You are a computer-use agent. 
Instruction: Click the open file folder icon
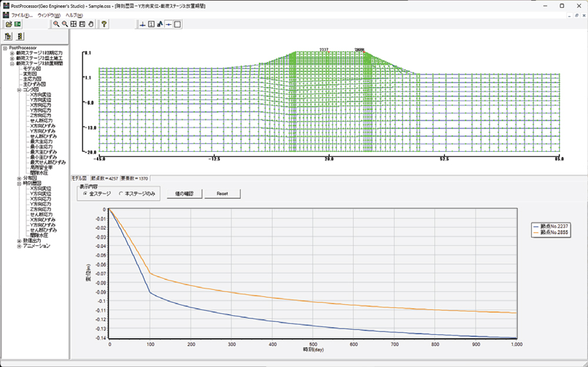pos(8,24)
